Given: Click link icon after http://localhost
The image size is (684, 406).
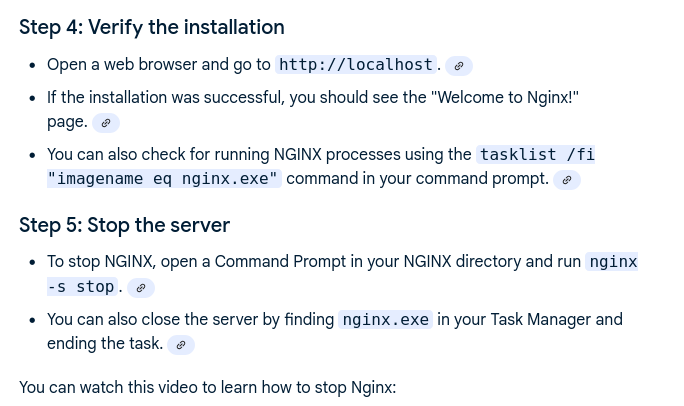Looking at the screenshot, I should [459, 66].
